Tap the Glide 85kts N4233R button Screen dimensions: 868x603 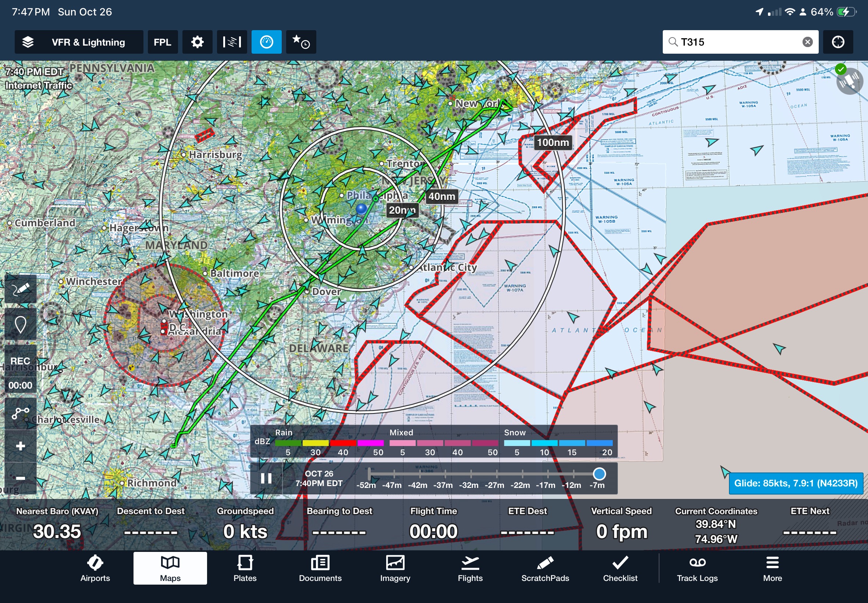[x=796, y=483]
